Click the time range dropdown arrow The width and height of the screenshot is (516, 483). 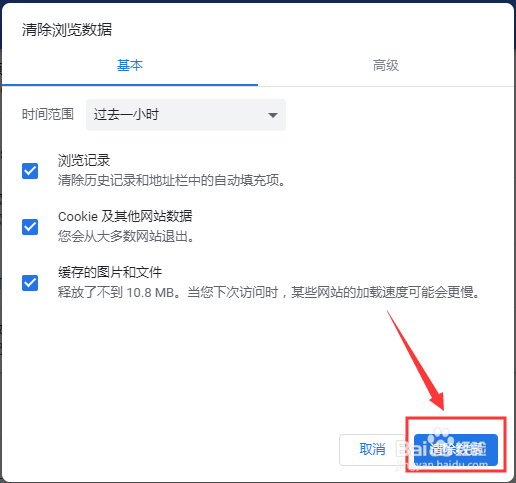pos(273,115)
